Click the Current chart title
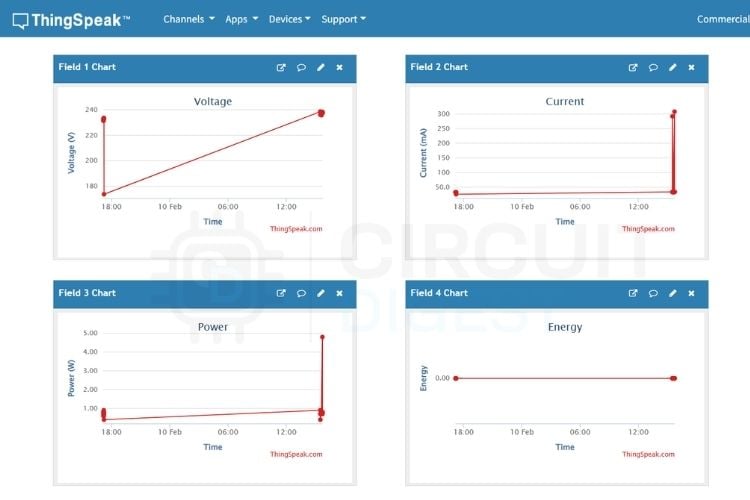The image size is (750, 500). [x=565, y=101]
